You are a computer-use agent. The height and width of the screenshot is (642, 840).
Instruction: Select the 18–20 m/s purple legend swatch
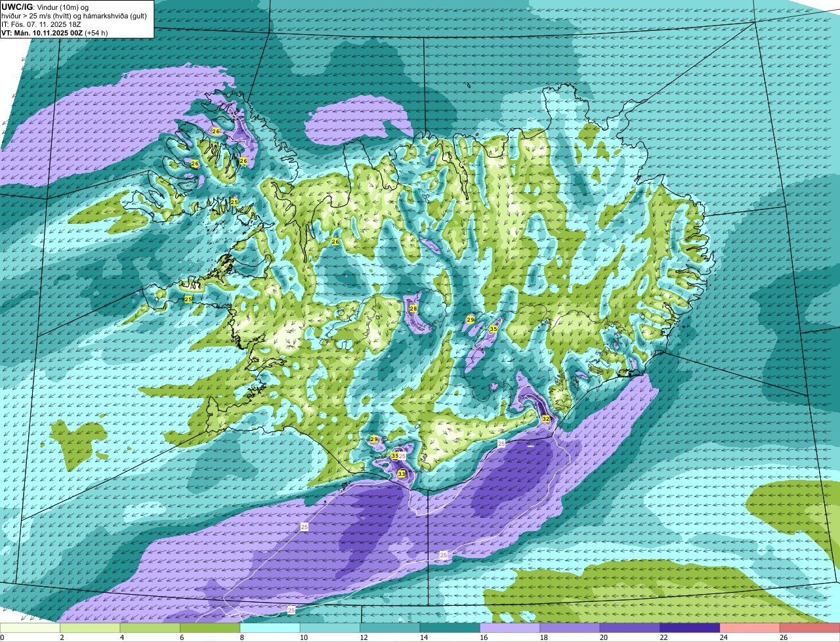click(x=570, y=628)
